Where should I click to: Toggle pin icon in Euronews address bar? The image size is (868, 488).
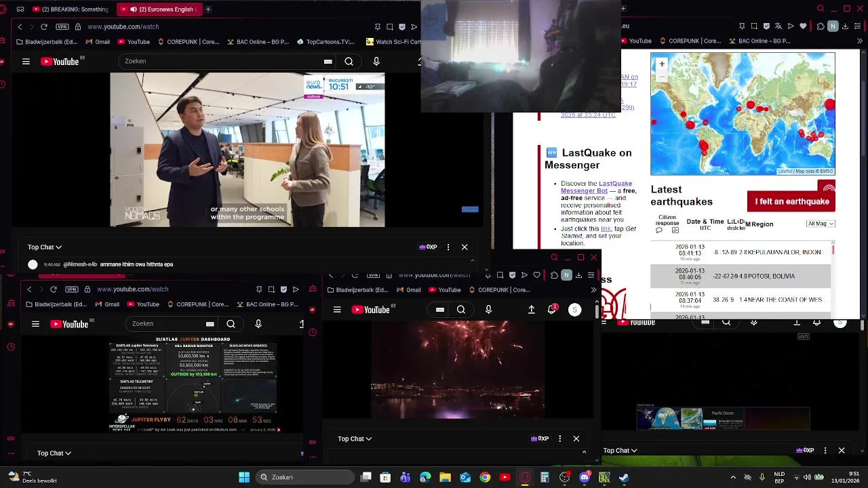(378, 26)
